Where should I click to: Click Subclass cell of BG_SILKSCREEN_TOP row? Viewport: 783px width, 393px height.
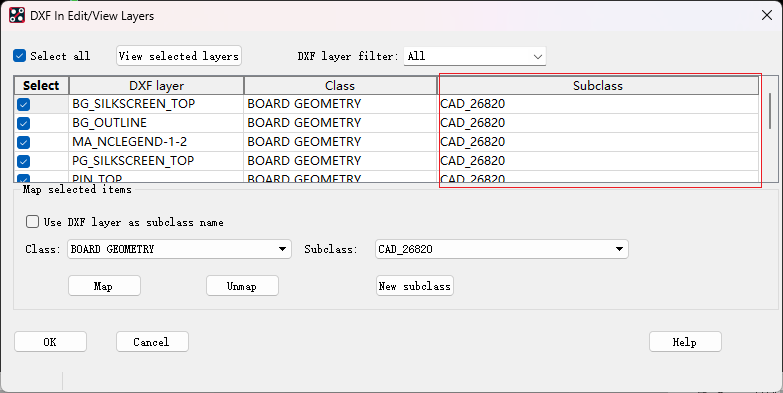point(598,104)
